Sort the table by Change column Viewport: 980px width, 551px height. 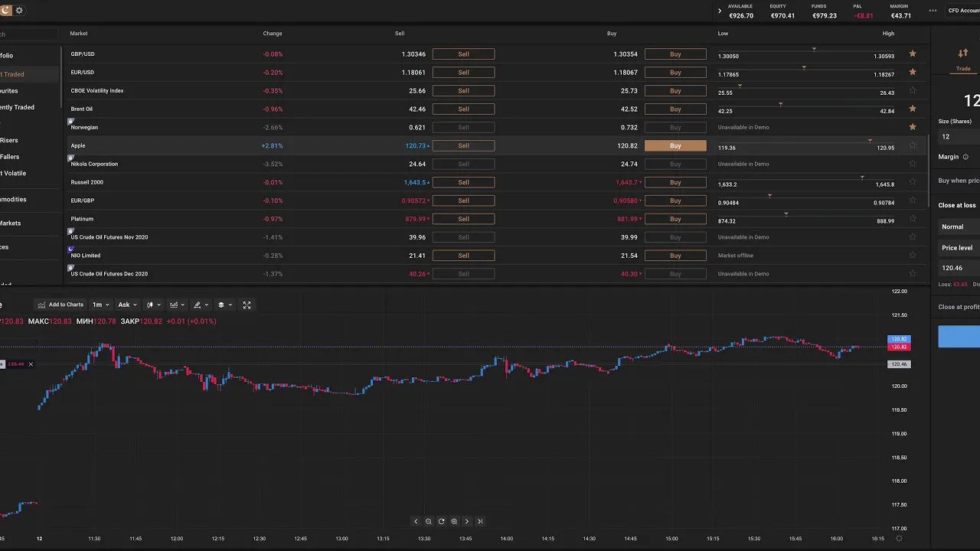point(273,34)
